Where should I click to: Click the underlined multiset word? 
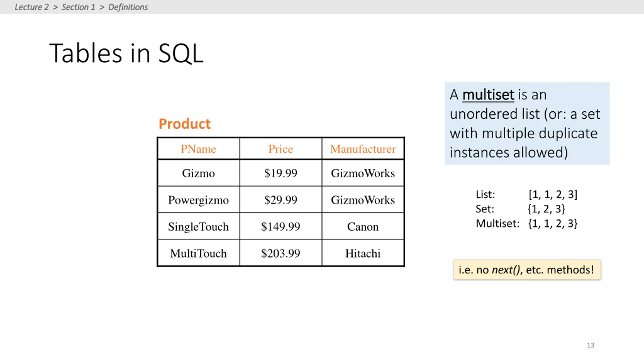pos(488,95)
